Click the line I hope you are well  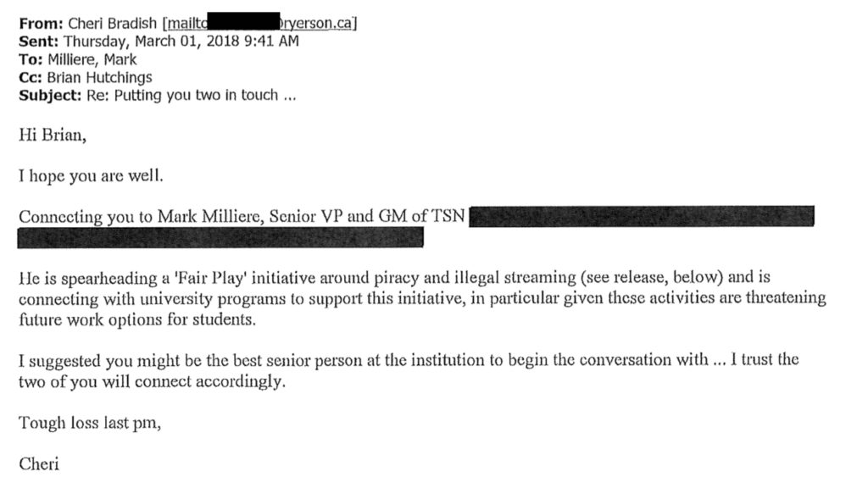(x=91, y=176)
